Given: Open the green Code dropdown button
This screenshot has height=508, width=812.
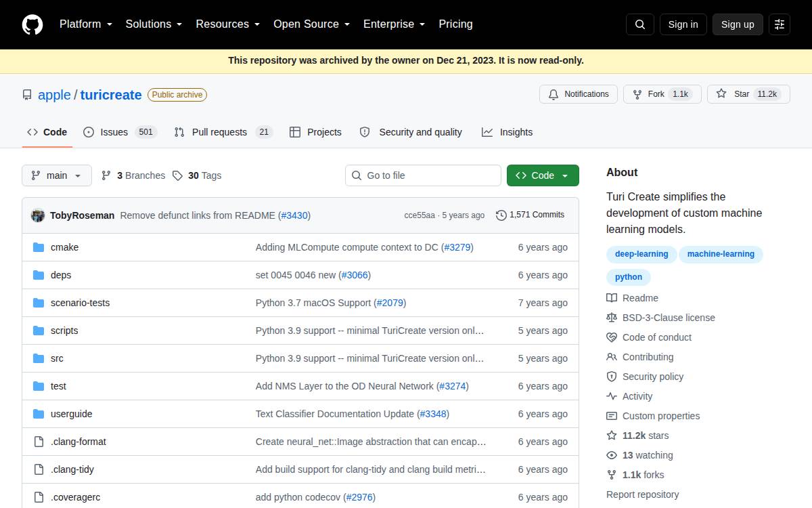Looking at the screenshot, I should [x=543, y=175].
